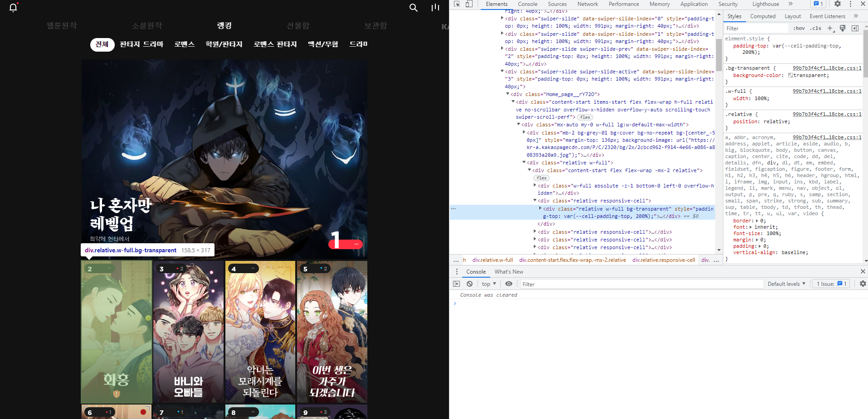Open console settings gear icon
Viewport: 868px width, 419px height.
[863, 284]
